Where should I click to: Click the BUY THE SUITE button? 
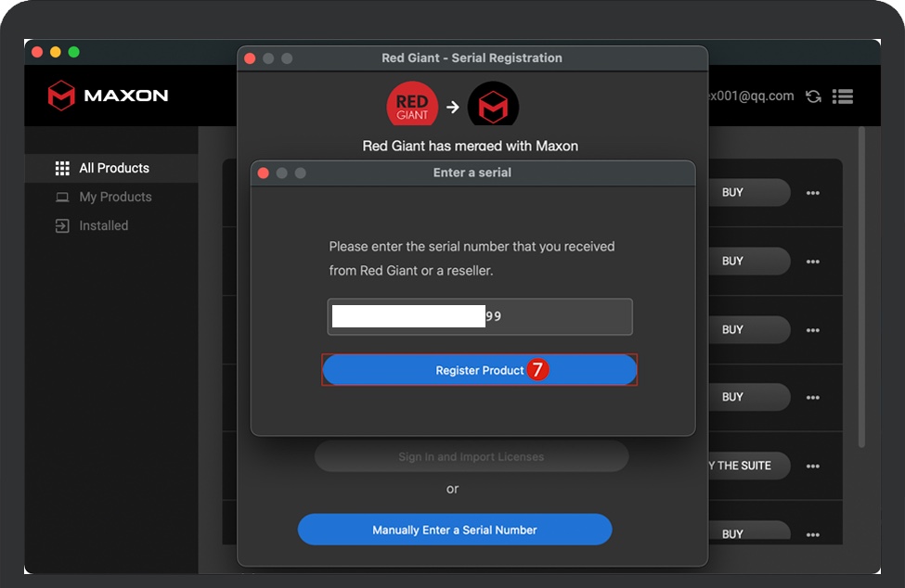(748, 466)
